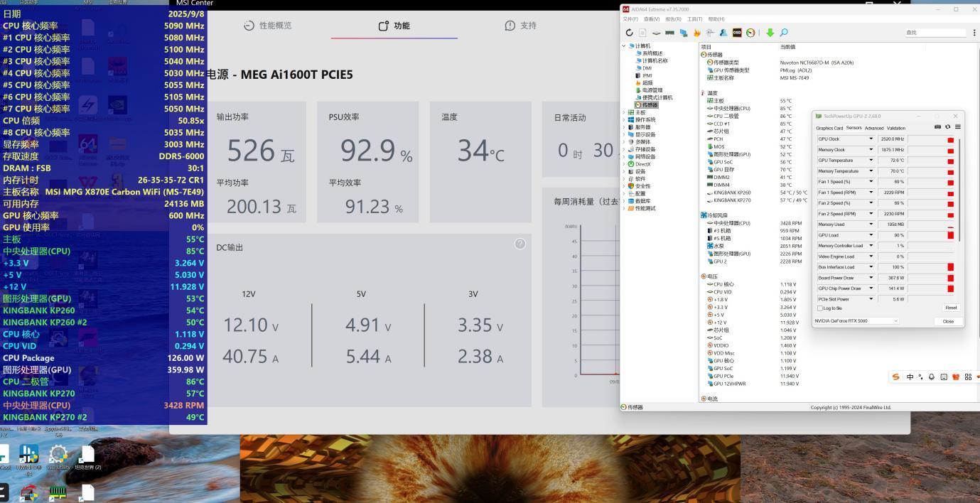Open the 报告(R) menu in AIDA64

pyautogui.click(x=673, y=19)
